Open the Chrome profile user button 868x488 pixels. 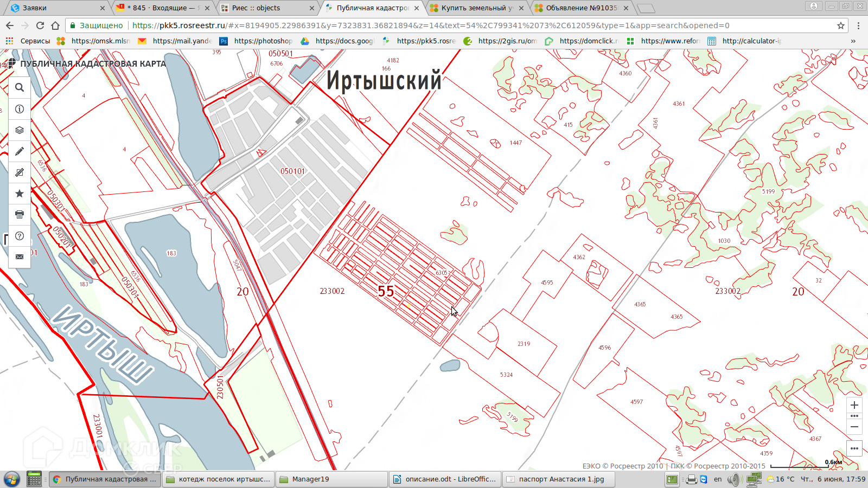(x=814, y=6)
